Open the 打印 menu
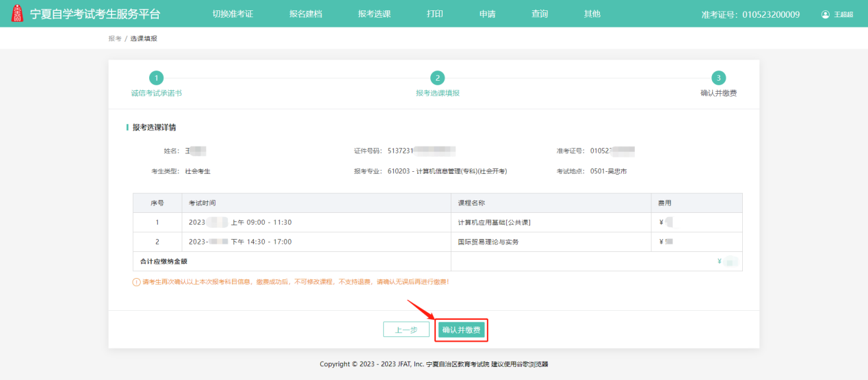 434,14
